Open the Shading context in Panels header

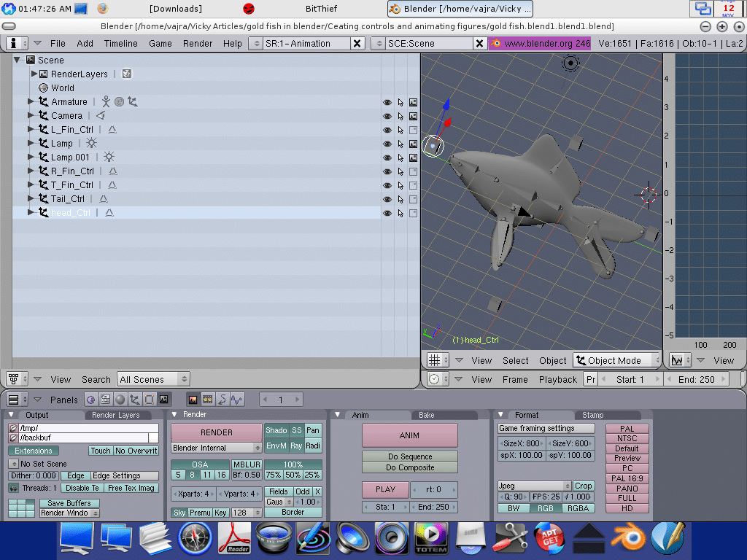(120, 400)
